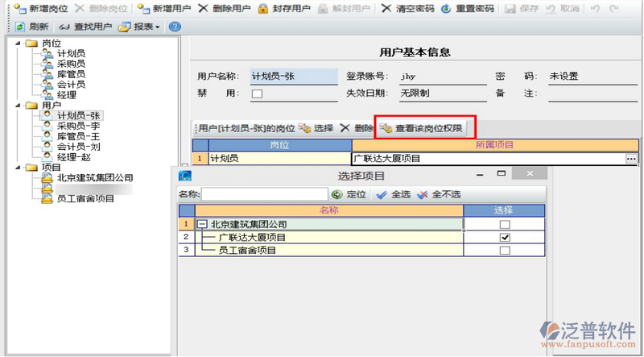The image size is (644, 357).
Task: Click the 所属项目 column header
Action: 495,145
